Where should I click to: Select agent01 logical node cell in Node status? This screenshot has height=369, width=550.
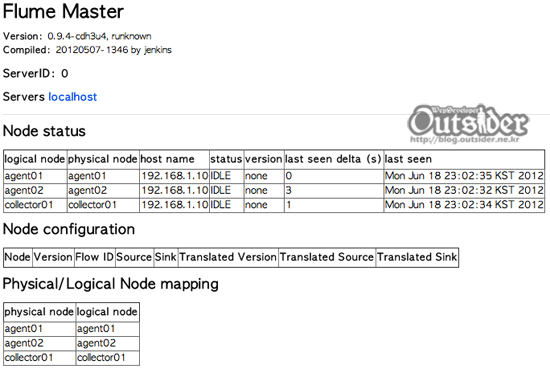tap(35, 176)
